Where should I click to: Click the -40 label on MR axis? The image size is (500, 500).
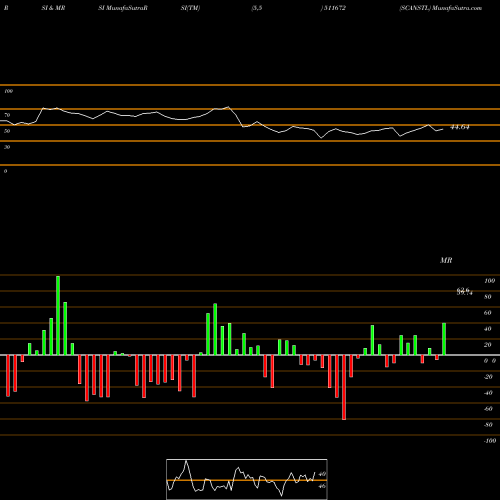click(488, 393)
